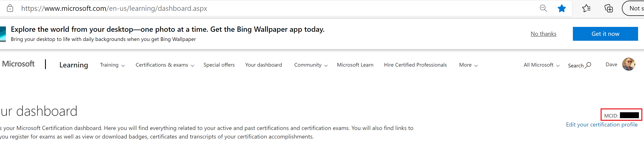The height and width of the screenshot is (153, 644).
Task: Click the blue favorite star icon
Action: (x=561, y=8)
